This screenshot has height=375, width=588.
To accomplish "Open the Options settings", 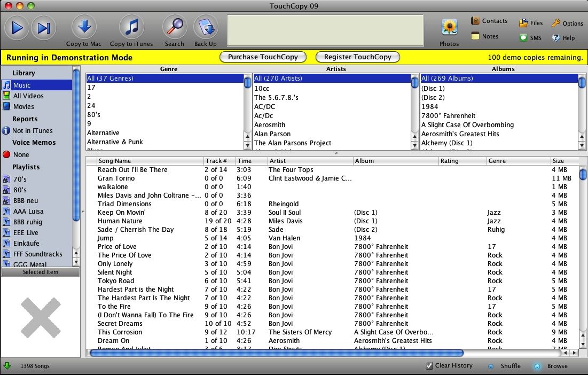I will click(x=567, y=23).
